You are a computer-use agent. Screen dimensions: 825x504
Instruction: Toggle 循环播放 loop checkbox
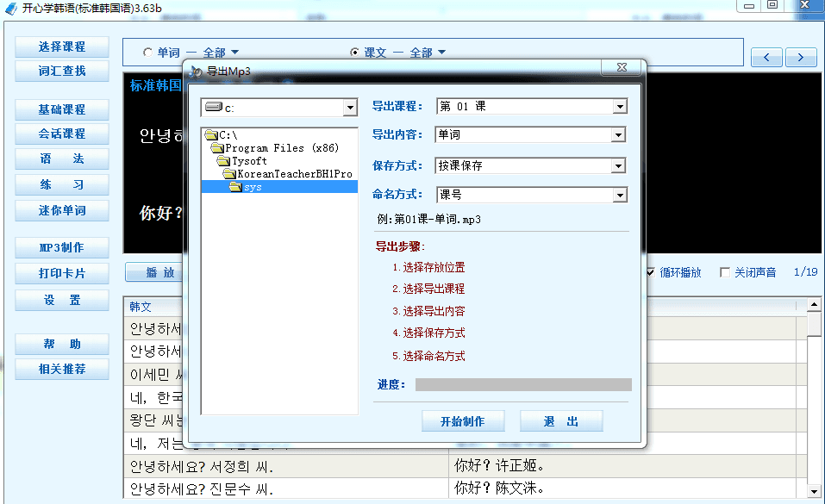click(x=650, y=272)
